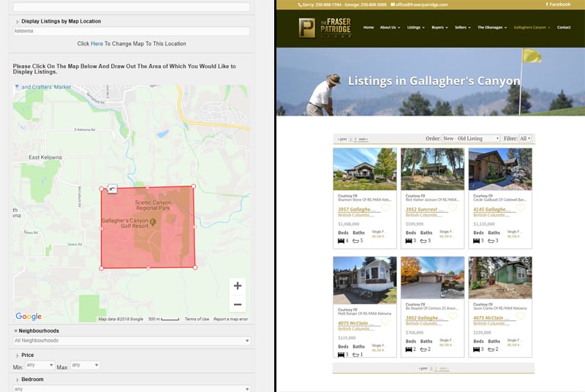Open The Okanagan menu

coord(492,27)
